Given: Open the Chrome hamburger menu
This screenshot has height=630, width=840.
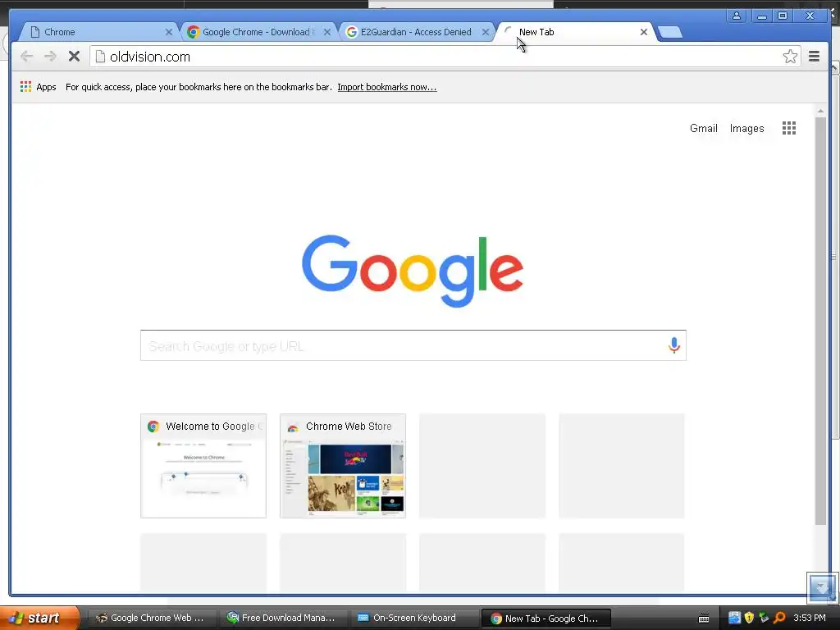Looking at the screenshot, I should tap(814, 57).
